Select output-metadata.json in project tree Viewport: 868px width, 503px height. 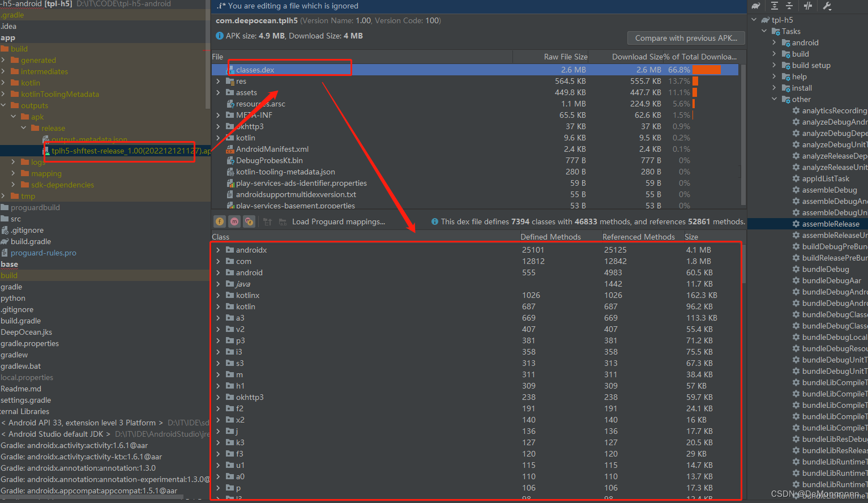click(x=89, y=139)
